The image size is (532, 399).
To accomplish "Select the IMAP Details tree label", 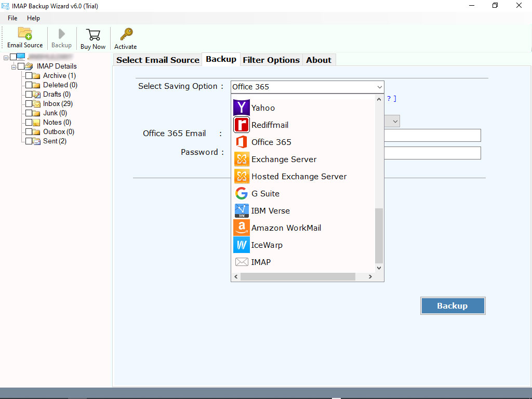I will pos(57,66).
